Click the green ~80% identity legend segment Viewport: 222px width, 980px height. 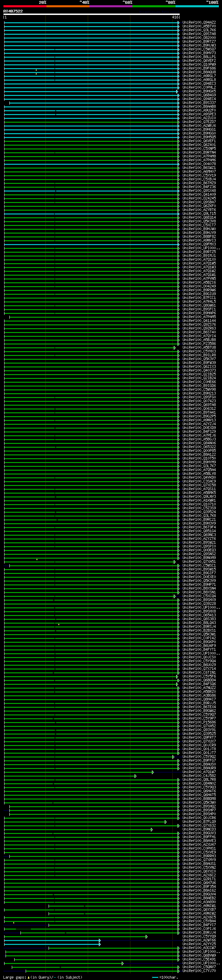[154, 6]
